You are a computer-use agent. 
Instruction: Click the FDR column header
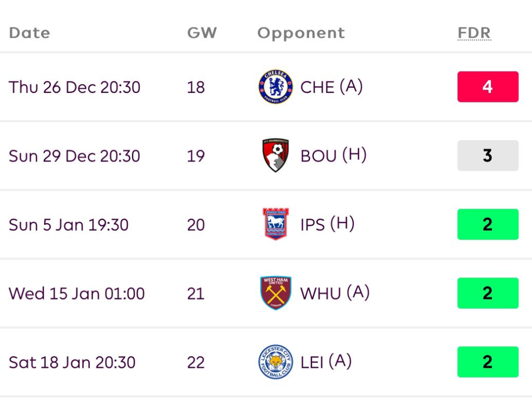coord(474,33)
